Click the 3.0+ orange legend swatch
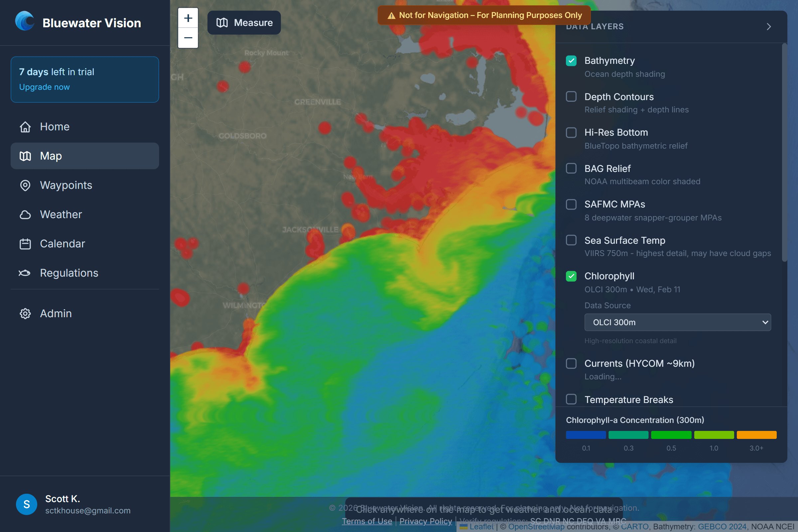The height and width of the screenshot is (532, 798). coord(757,435)
